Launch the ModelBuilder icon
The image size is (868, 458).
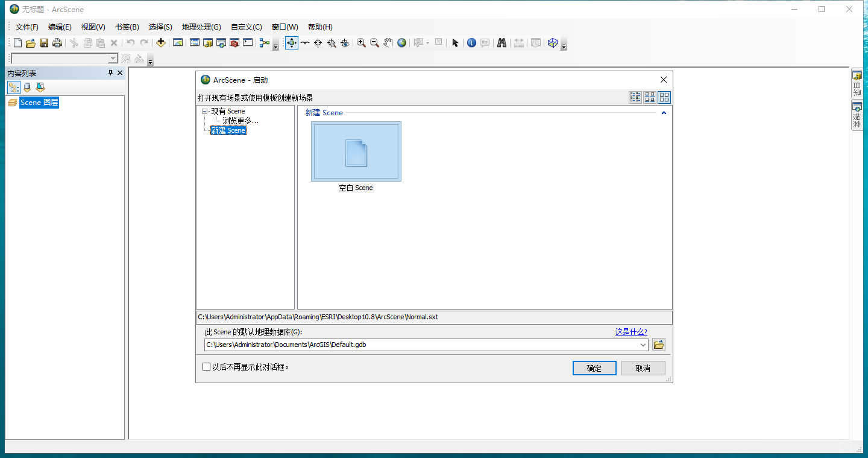click(264, 43)
